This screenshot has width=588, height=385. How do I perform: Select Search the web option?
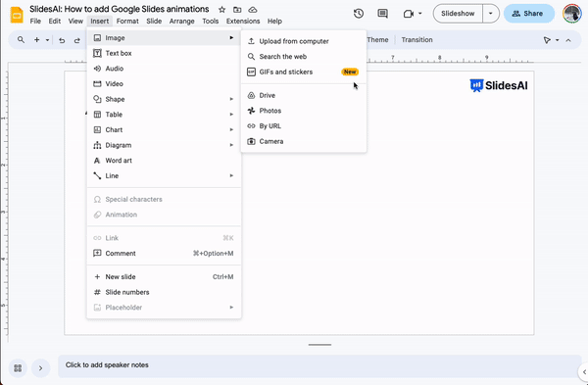tap(304, 57)
